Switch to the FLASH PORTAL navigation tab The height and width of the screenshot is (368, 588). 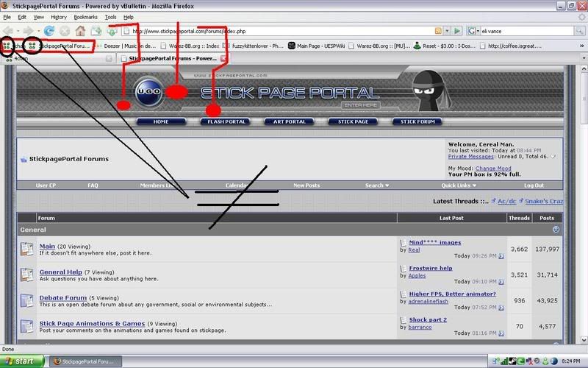point(225,121)
